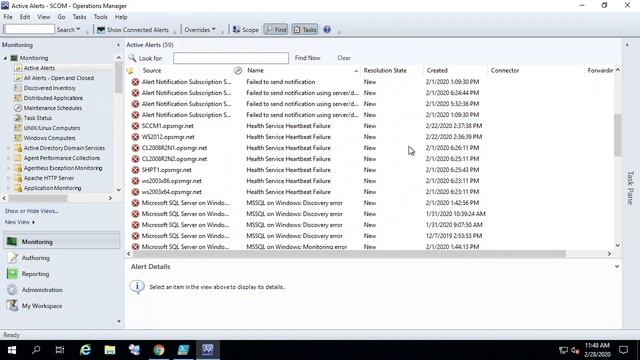Open the Search dropdown in toolbar
640x360 pixels.
point(68,29)
